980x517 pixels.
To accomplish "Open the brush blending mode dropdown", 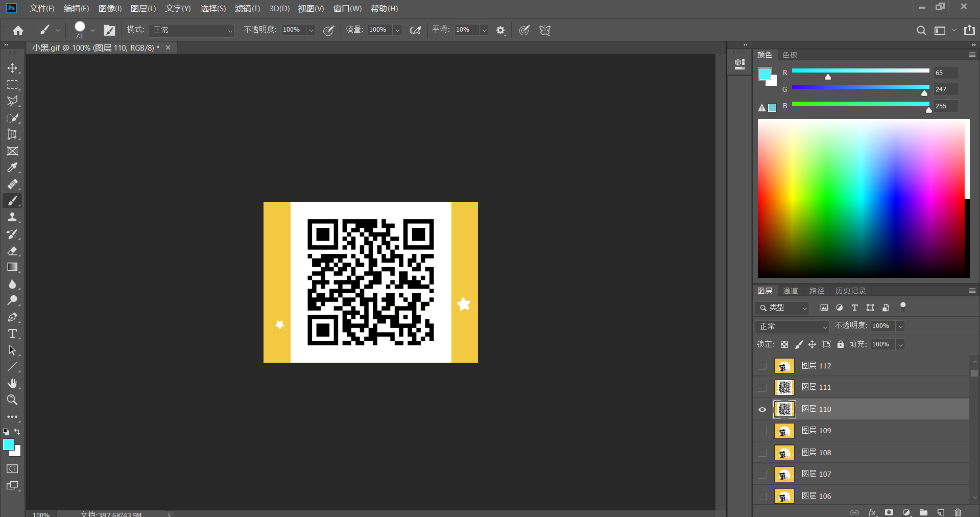I will click(192, 31).
